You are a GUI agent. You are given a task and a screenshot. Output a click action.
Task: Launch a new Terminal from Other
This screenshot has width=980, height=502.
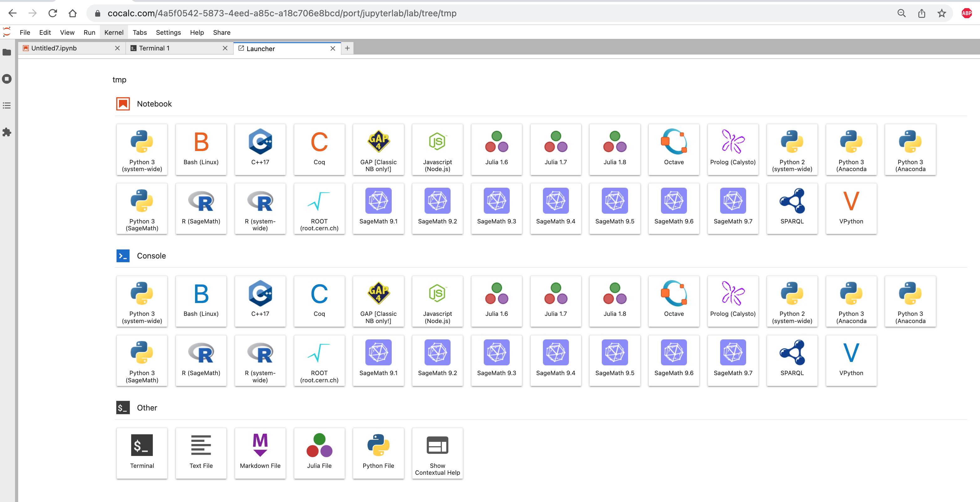pyautogui.click(x=142, y=453)
